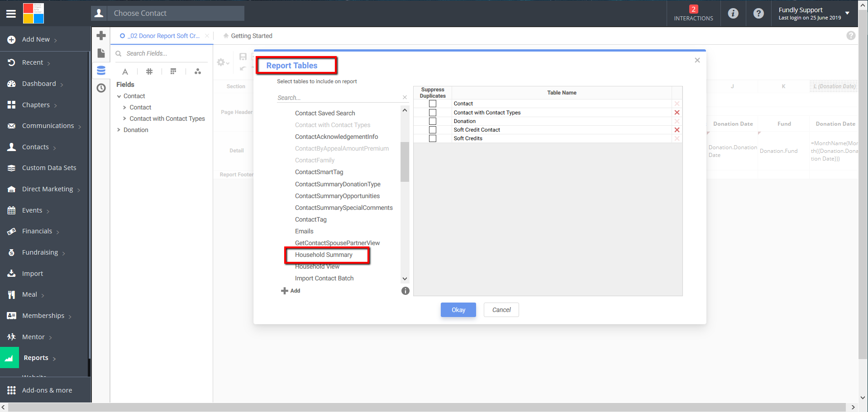This screenshot has height=412, width=868.
Task: Filter fields by text type (A icon)
Action: [x=125, y=71]
